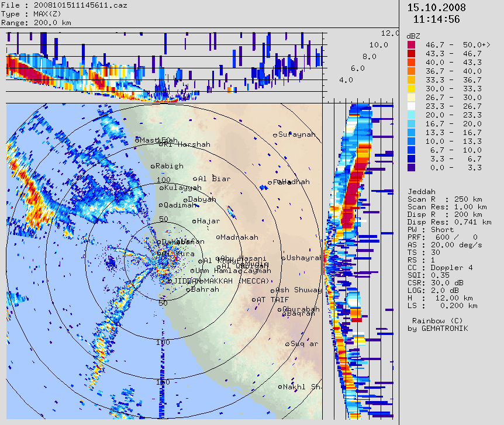Click the 4.0 height scale label

[x=346, y=80]
